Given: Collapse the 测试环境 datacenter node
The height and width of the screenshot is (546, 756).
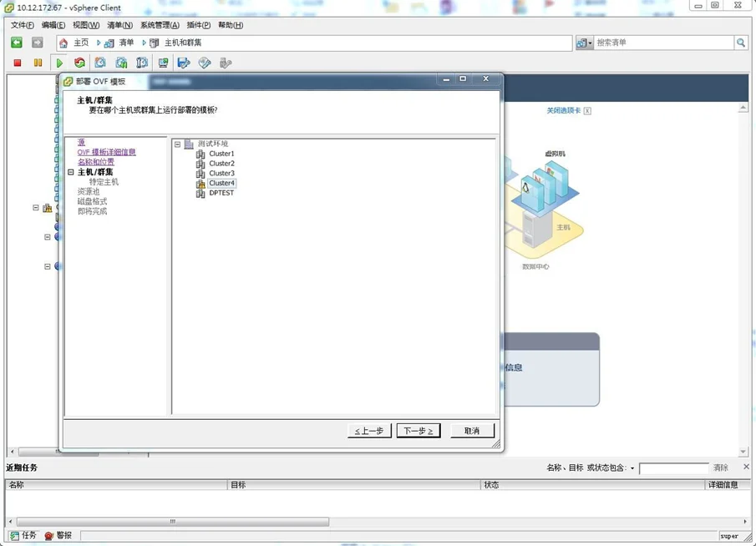Looking at the screenshot, I should [177, 144].
